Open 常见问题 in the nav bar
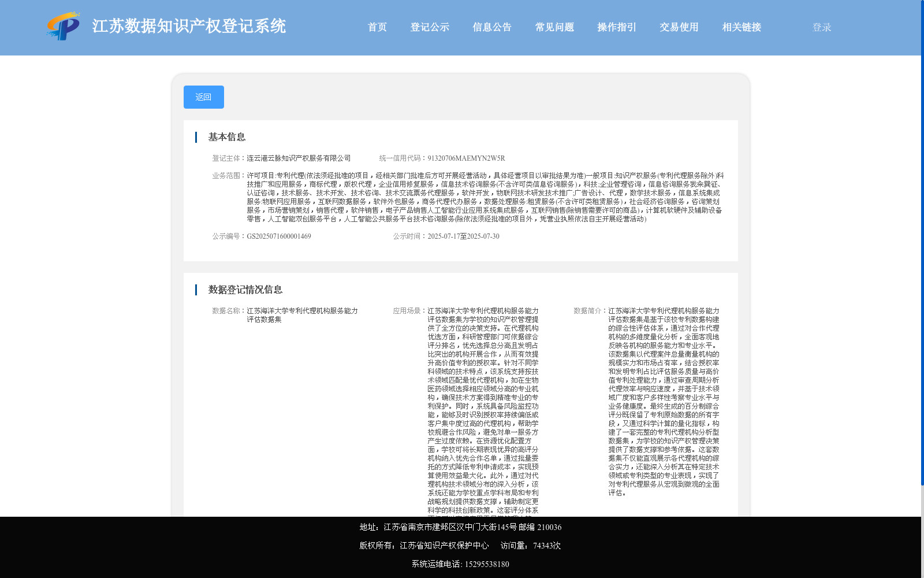The height and width of the screenshot is (578, 924). click(554, 27)
